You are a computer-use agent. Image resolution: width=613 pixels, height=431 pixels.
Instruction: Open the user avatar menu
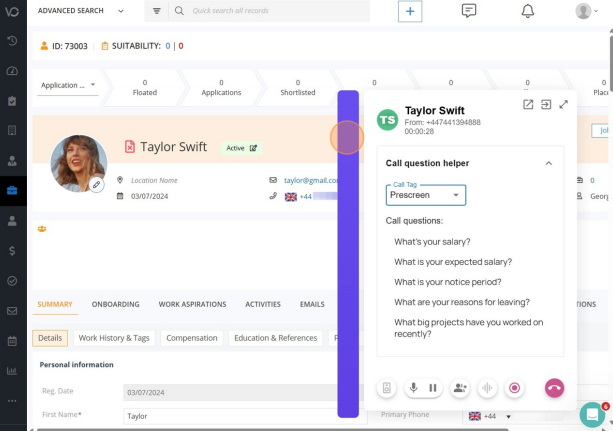(586, 11)
